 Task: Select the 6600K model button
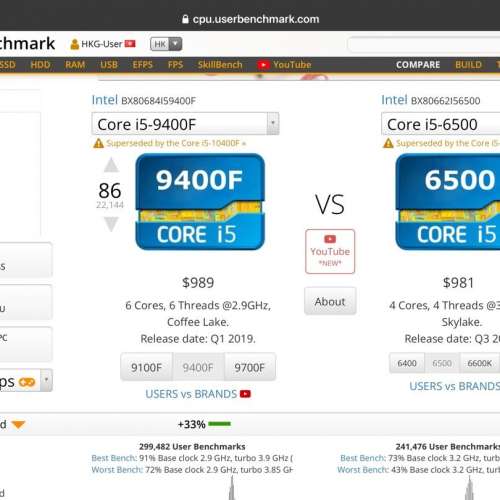(x=479, y=363)
